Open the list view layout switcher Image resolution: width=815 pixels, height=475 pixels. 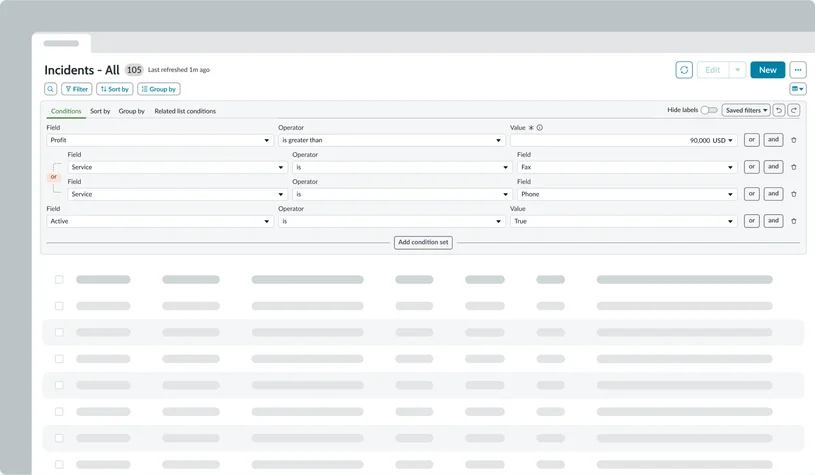click(x=797, y=89)
